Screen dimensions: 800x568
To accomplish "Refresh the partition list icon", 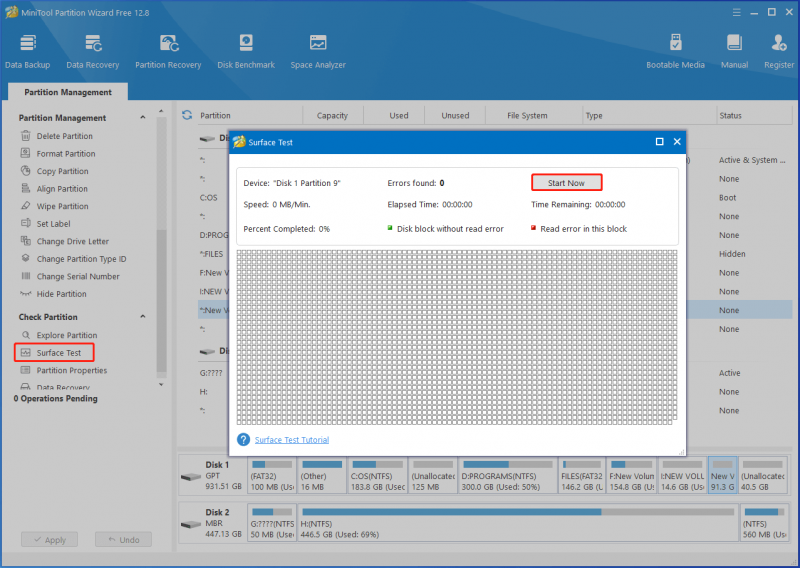I will (x=187, y=115).
